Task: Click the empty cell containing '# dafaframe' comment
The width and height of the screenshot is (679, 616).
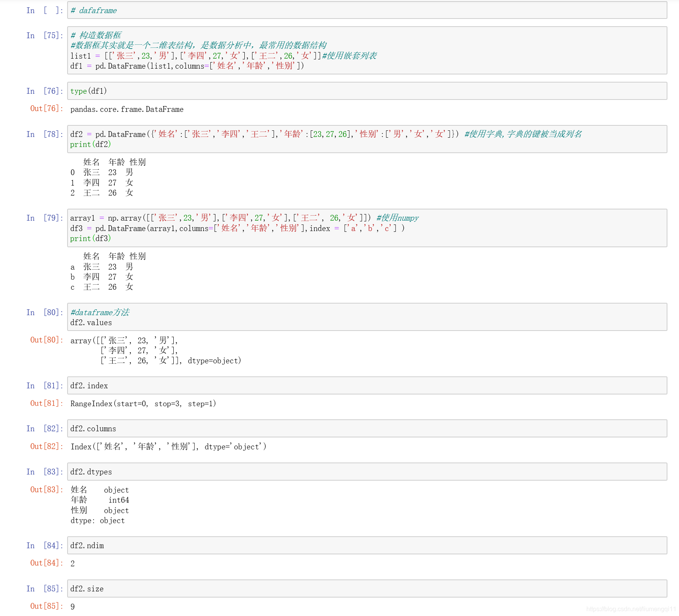Action: tap(367, 10)
